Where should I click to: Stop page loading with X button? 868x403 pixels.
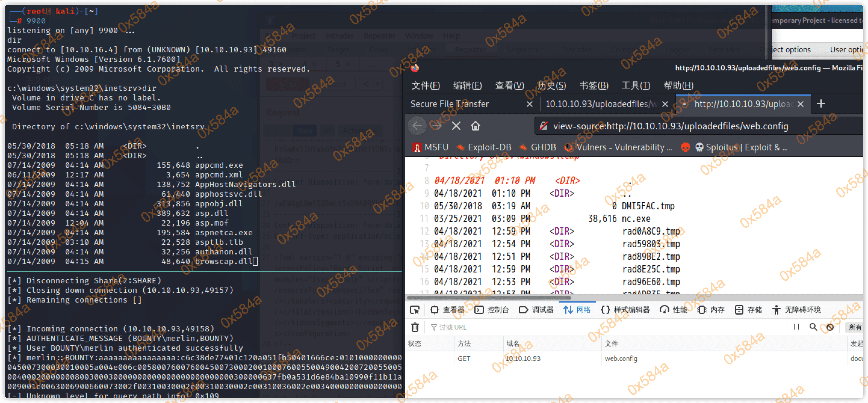click(x=456, y=126)
